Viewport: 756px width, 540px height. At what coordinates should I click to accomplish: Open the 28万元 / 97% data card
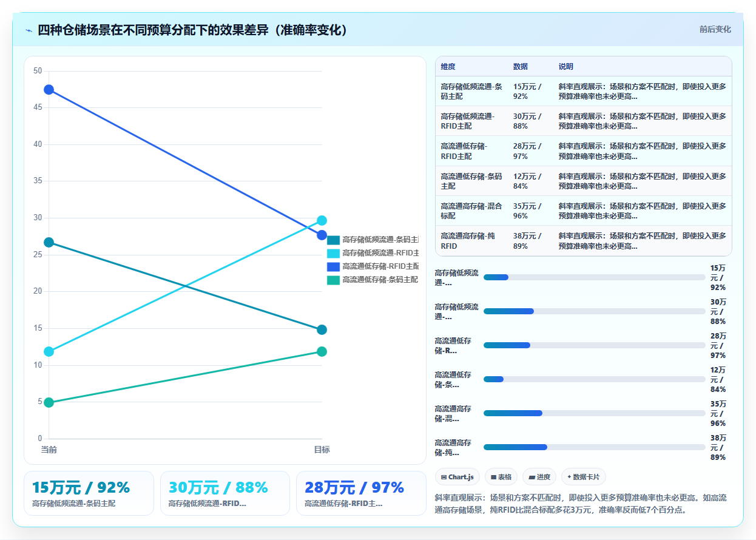coord(361,493)
